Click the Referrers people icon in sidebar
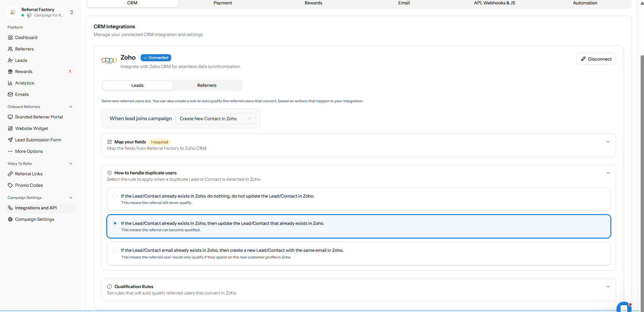Image resolution: width=644 pixels, height=312 pixels. point(10,49)
